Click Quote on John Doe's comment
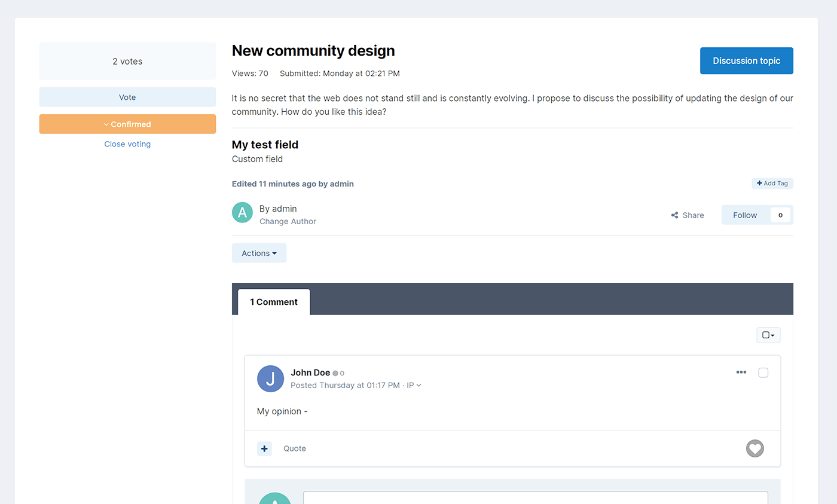 click(x=294, y=448)
